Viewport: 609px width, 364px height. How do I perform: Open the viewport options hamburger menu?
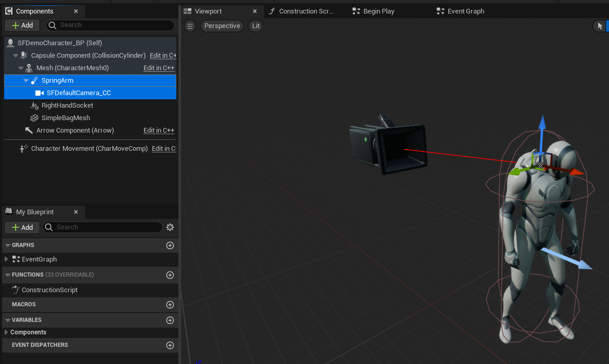(190, 26)
